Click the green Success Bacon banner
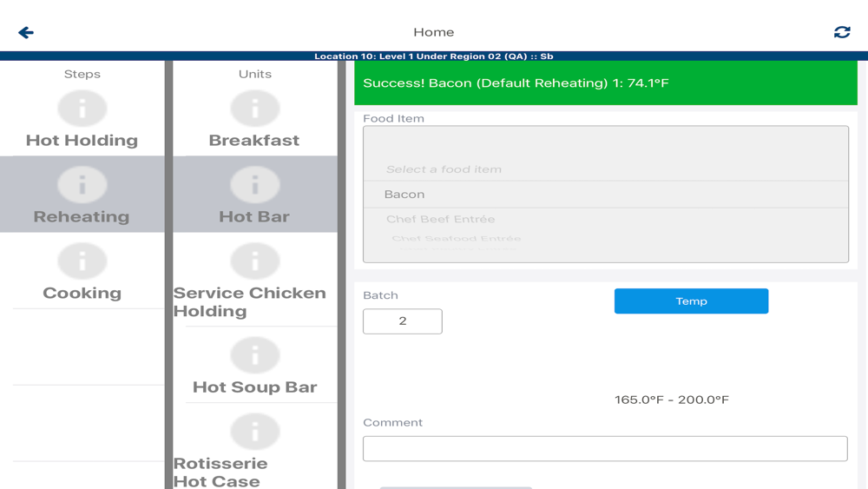The image size is (868, 489). (606, 83)
